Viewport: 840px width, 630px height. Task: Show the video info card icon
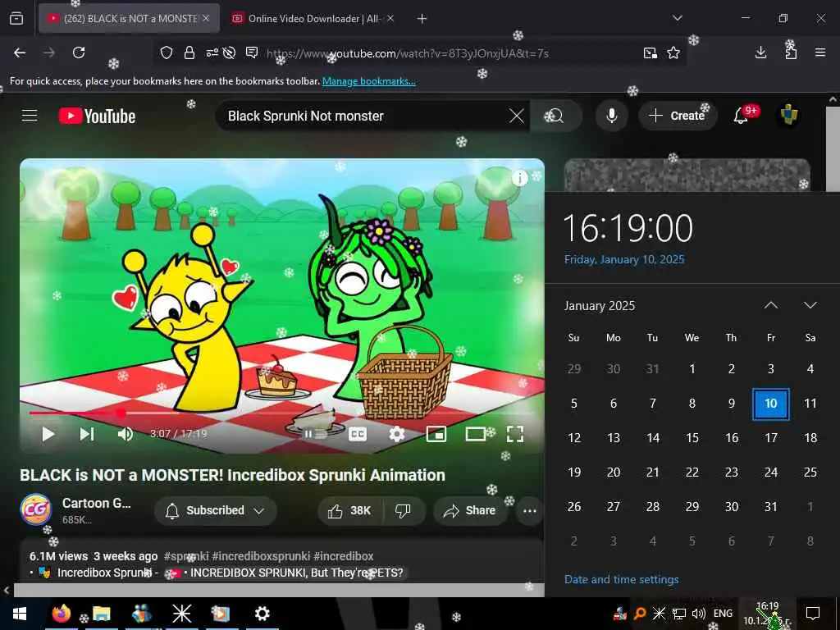pos(519,178)
